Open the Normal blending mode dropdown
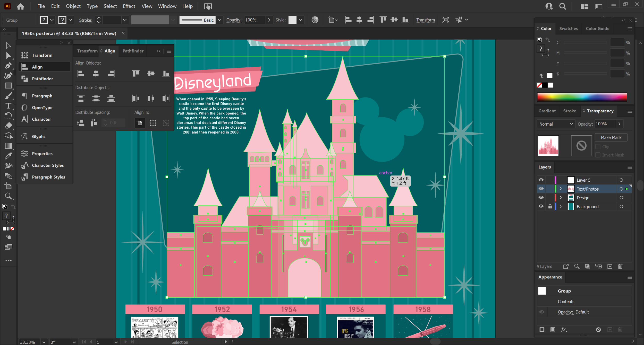Screen dimensions: 644x345 coord(556,124)
